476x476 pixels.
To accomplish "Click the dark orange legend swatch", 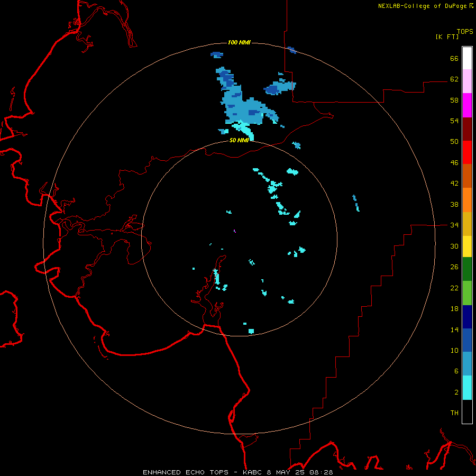I will (467, 176).
